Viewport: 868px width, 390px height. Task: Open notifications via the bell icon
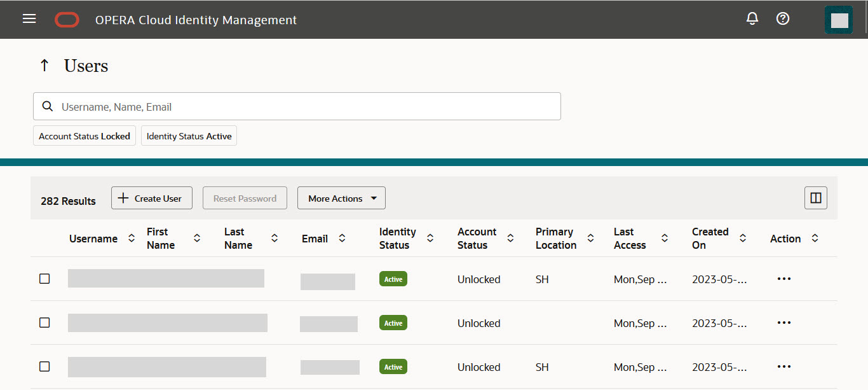752,18
